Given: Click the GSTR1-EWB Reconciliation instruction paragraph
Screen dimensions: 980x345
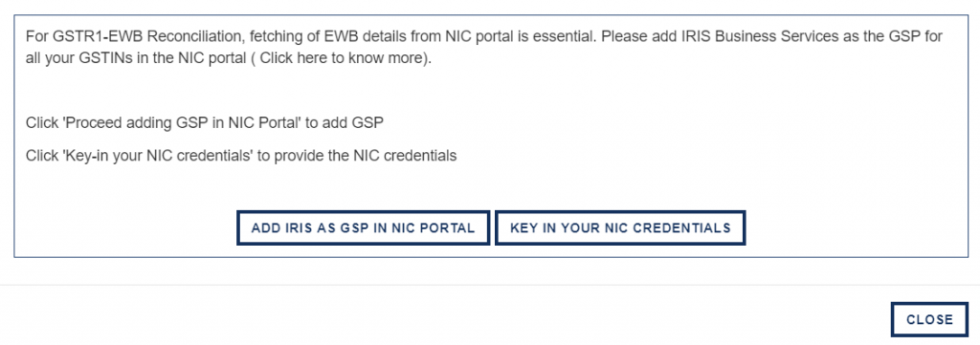Looking at the screenshot, I should pyautogui.click(x=484, y=48).
